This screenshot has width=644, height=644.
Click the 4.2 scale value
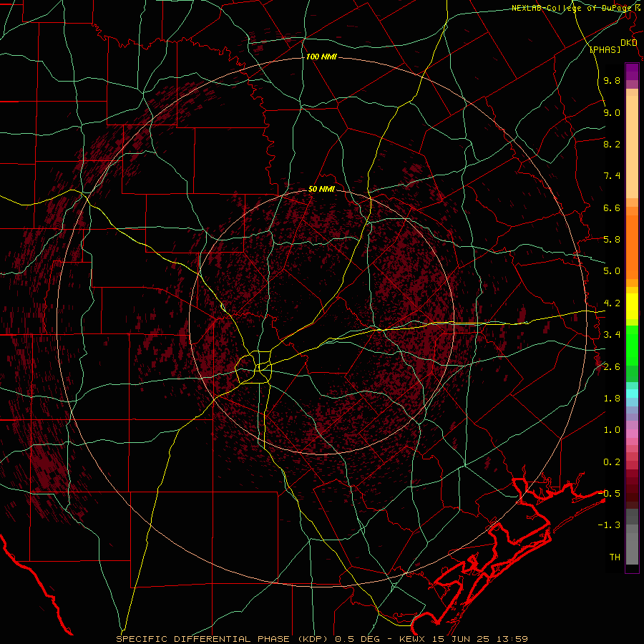[612, 303]
